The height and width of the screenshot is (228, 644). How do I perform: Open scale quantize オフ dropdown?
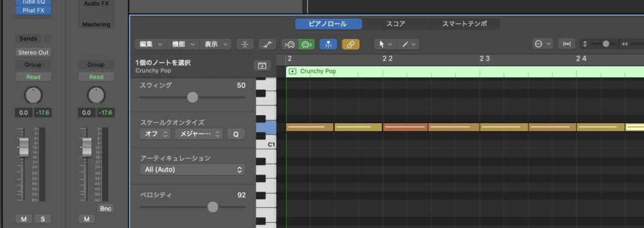pyautogui.click(x=155, y=134)
